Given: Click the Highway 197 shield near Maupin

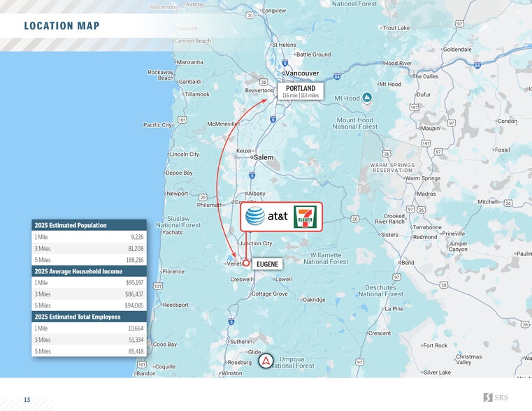Looking at the screenshot, I should click(414, 108).
